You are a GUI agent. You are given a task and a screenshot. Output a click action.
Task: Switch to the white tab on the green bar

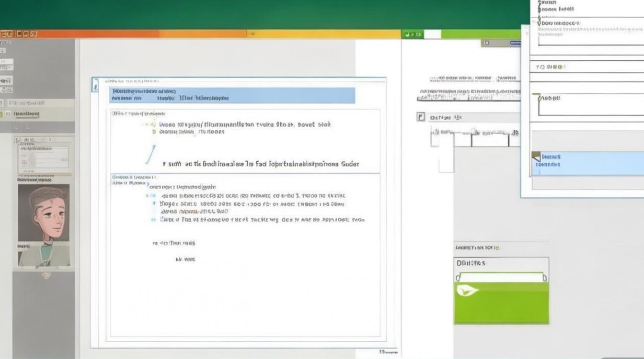[433, 34]
